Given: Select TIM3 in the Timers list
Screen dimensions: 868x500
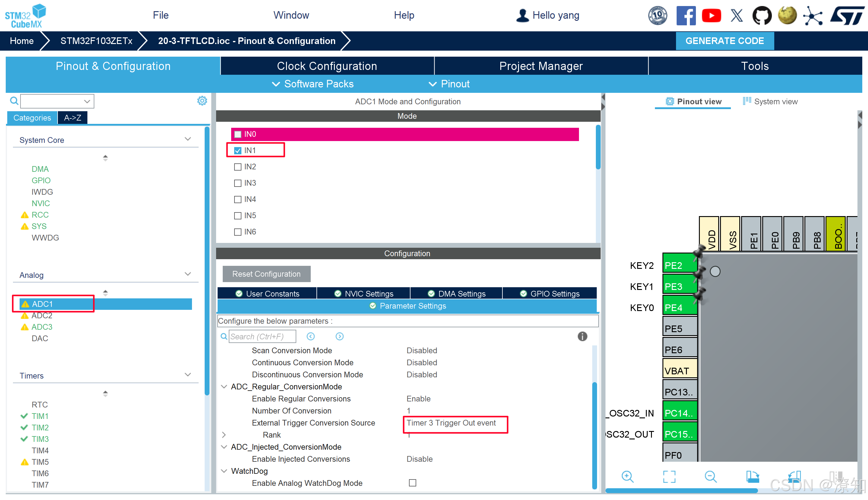Looking at the screenshot, I should (x=40, y=439).
